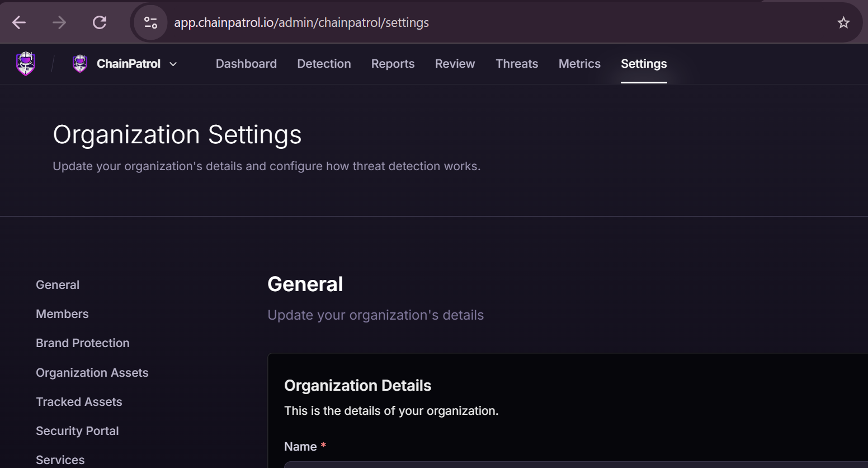Open the ChainPatrol organization switcher chevron
868x468 pixels.
[x=173, y=64]
